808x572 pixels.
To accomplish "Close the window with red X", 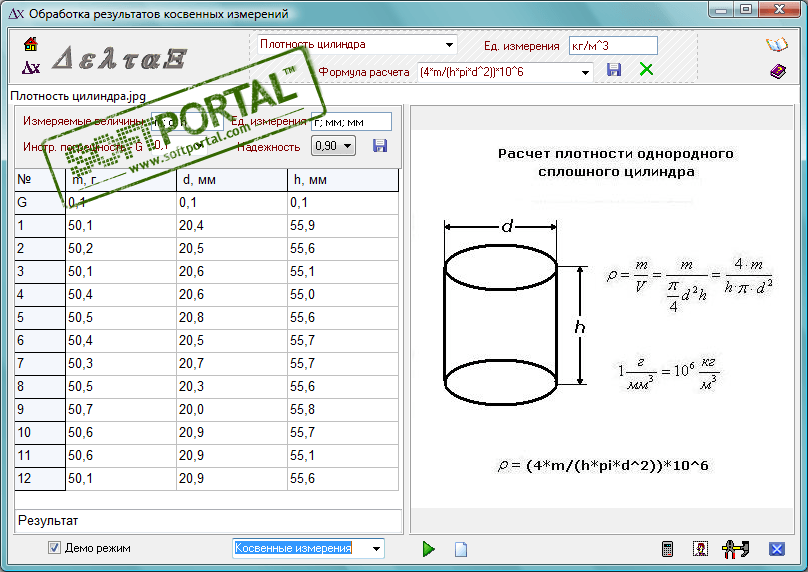I will pyautogui.click(x=779, y=10).
